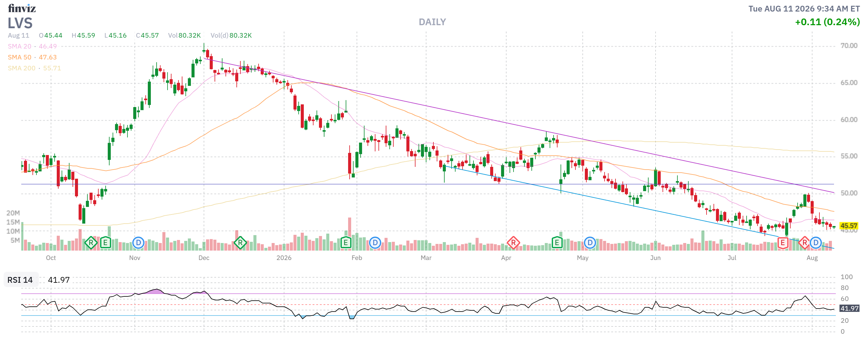Click the 70.00 price axis label
Image resolution: width=868 pixels, height=341 pixels.
(x=849, y=46)
